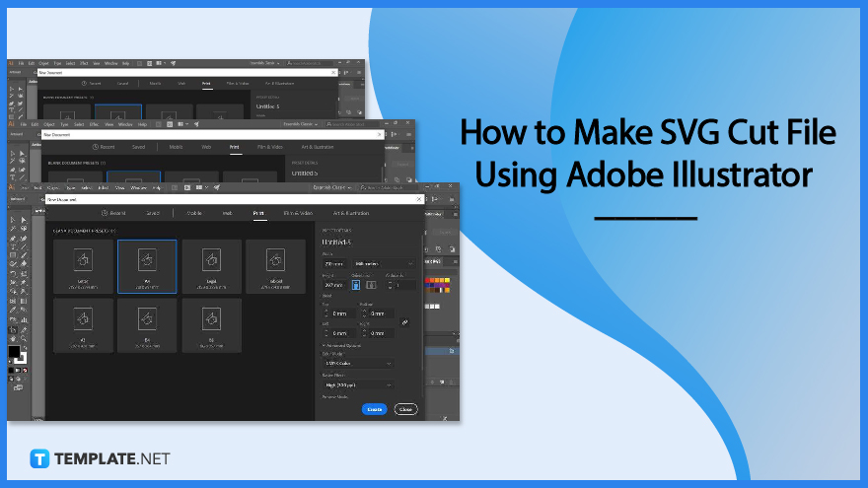
Task: Click the GPU rocket icon in middle window
Action: pyautogui.click(x=196, y=124)
